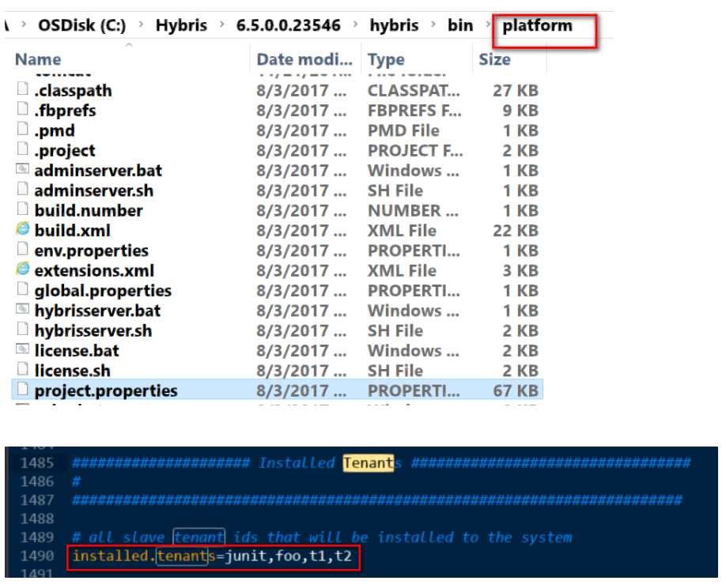
Task: Expand the chevron after 6.5.0.0.23546 breadcrumb
Action: (x=356, y=24)
